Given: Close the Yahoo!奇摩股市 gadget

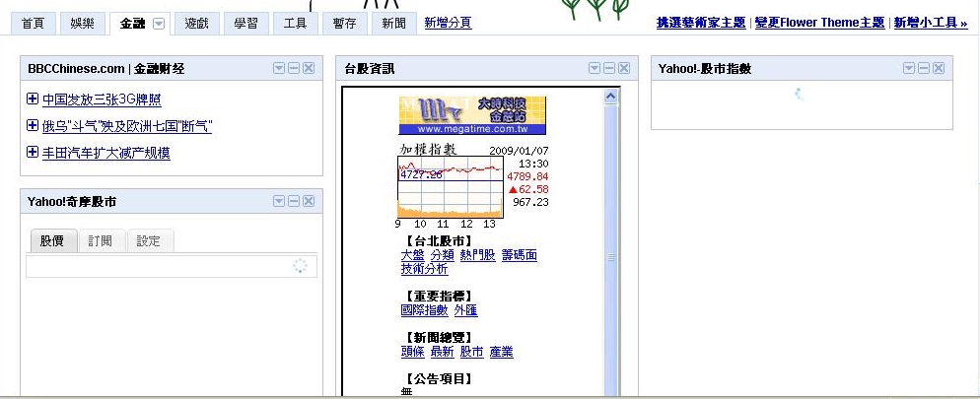Looking at the screenshot, I should 309,201.
